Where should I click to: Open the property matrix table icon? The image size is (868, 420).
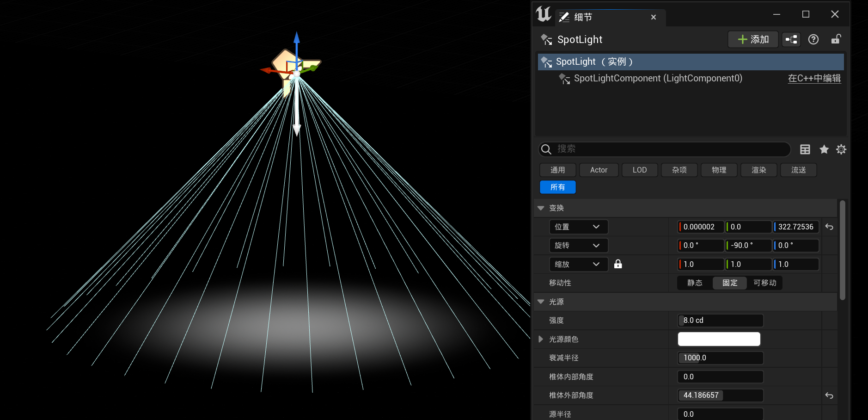(805, 149)
